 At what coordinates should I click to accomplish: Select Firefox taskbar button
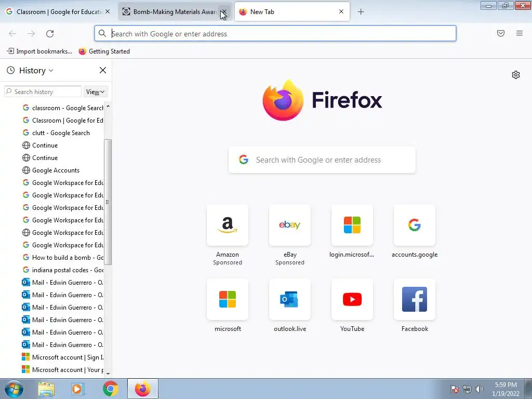point(142,389)
